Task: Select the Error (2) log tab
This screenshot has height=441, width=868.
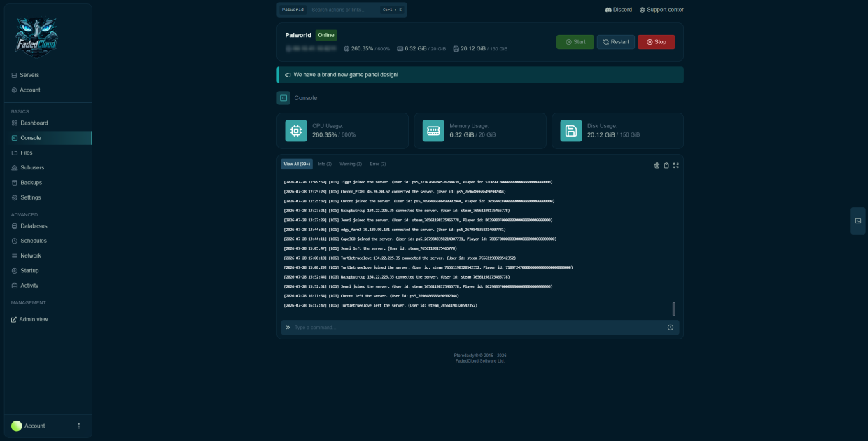Action: [x=378, y=164]
